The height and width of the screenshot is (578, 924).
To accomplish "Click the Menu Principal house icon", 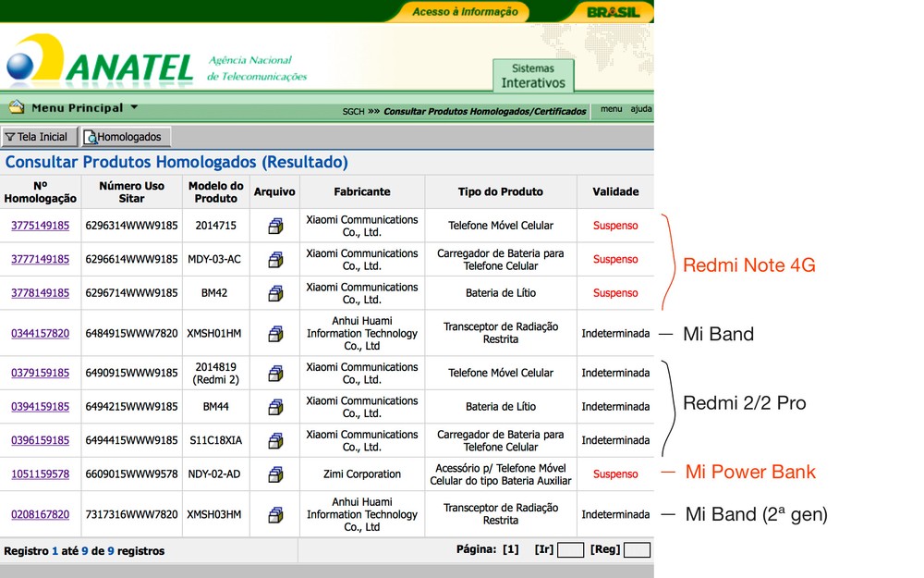I will point(17,106).
